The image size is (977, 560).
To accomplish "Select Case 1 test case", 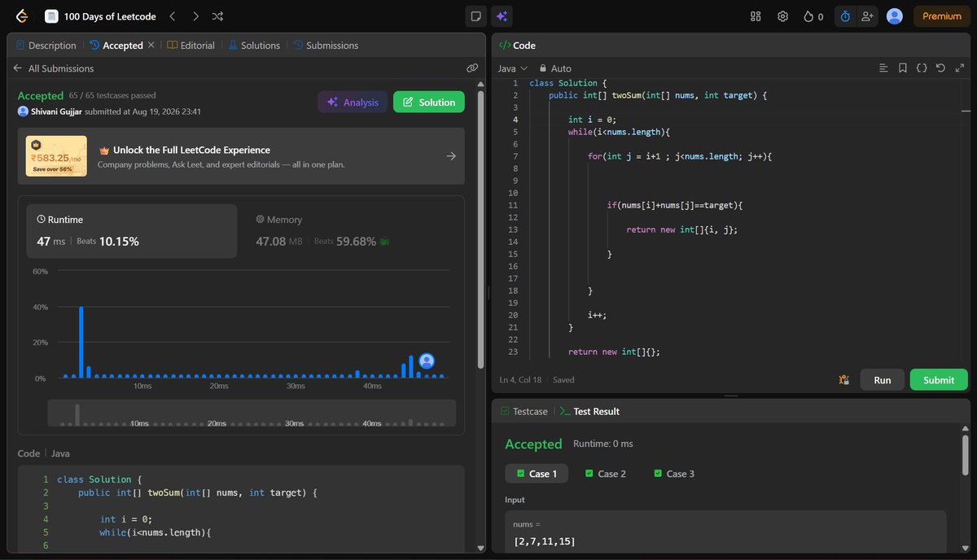I will [538, 474].
